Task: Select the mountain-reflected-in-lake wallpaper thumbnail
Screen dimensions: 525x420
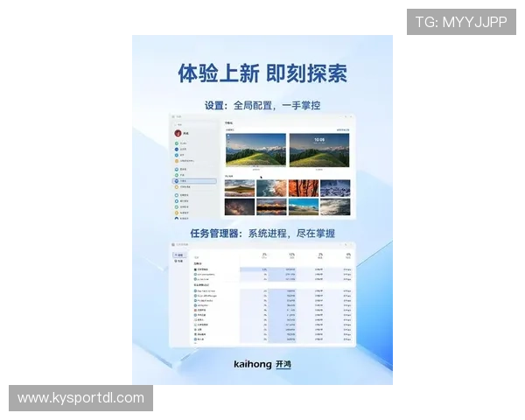Action: click(240, 188)
